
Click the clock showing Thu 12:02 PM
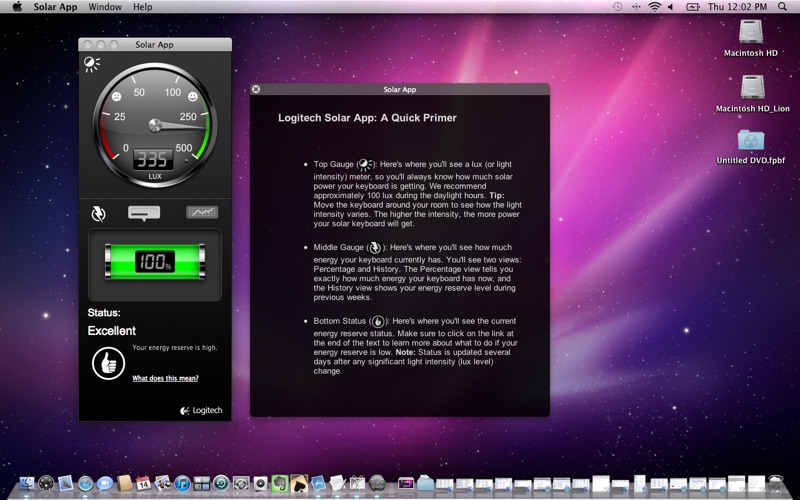pyautogui.click(x=737, y=7)
